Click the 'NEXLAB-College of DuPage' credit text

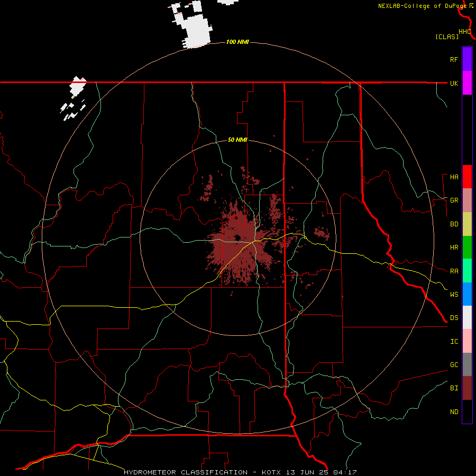422,6
